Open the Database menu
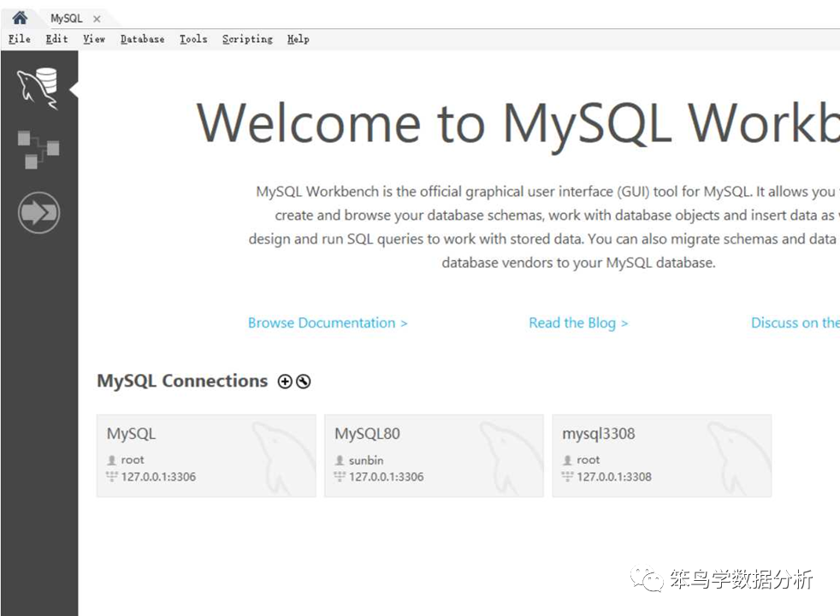Viewport: 840px width, 616px height. [143, 39]
